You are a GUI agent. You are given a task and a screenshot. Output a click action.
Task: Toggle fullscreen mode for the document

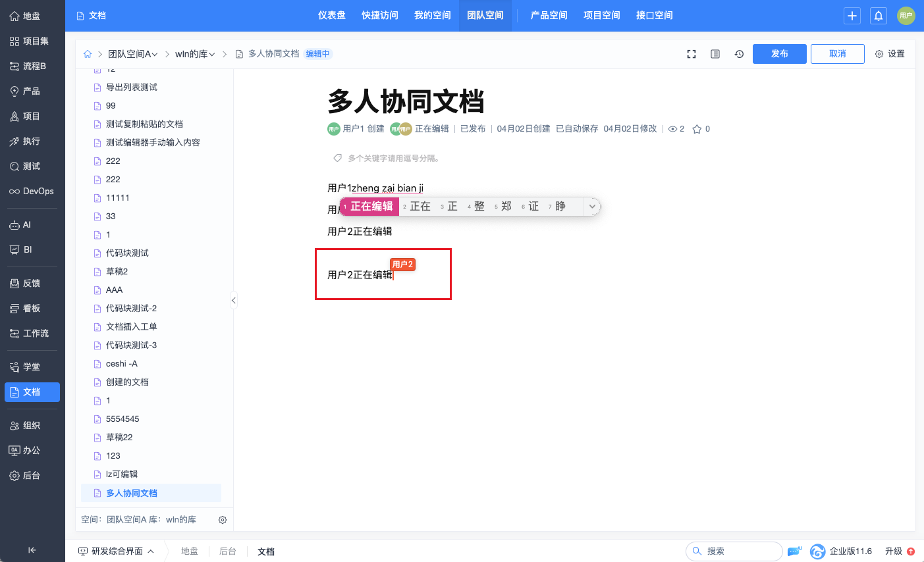(x=692, y=54)
